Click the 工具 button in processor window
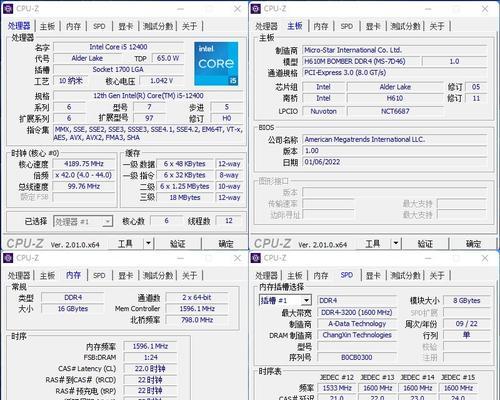The height and width of the screenshot is (400, 500). click(126, 244)
